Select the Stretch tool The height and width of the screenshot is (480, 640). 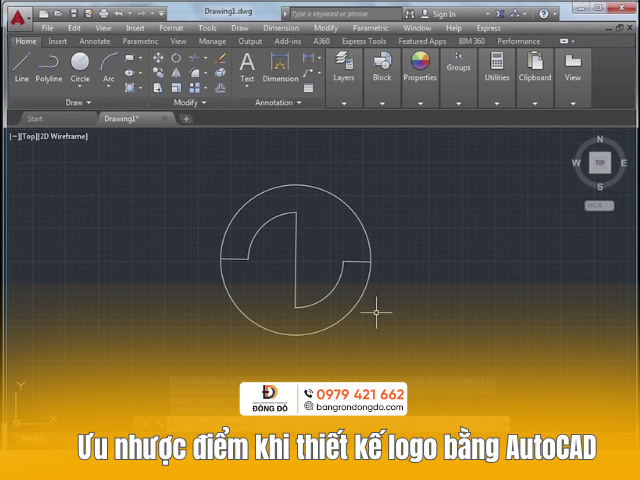coord(158,87)
